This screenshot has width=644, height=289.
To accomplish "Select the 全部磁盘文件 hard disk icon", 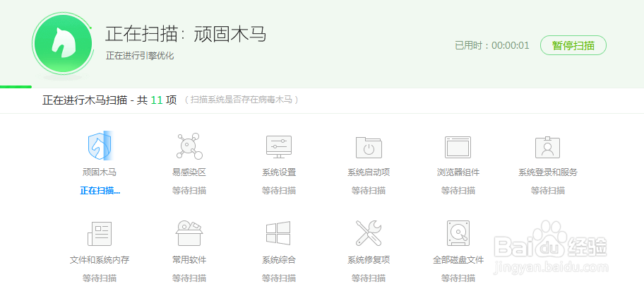I will click(458, 233).
